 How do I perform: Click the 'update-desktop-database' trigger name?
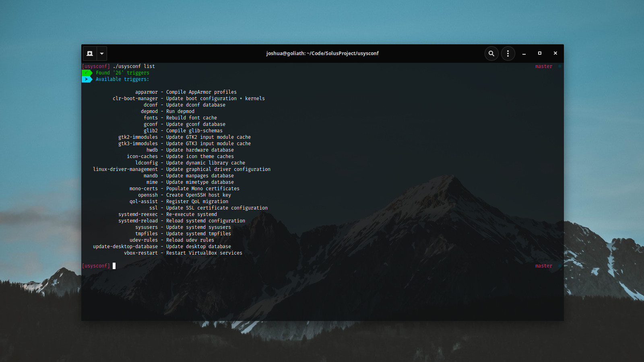(x=125, y=247)
